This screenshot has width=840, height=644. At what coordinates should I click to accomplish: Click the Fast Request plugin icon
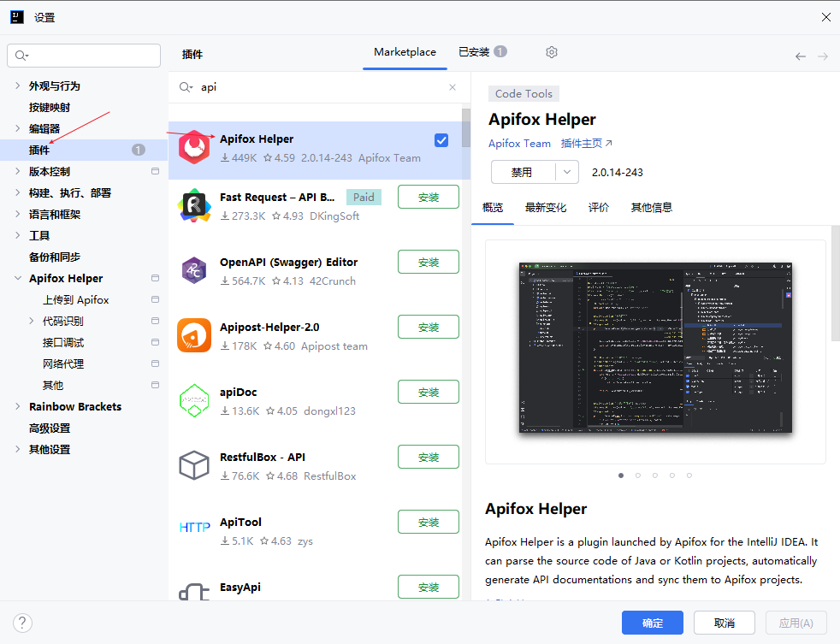[x=194, y=206]
